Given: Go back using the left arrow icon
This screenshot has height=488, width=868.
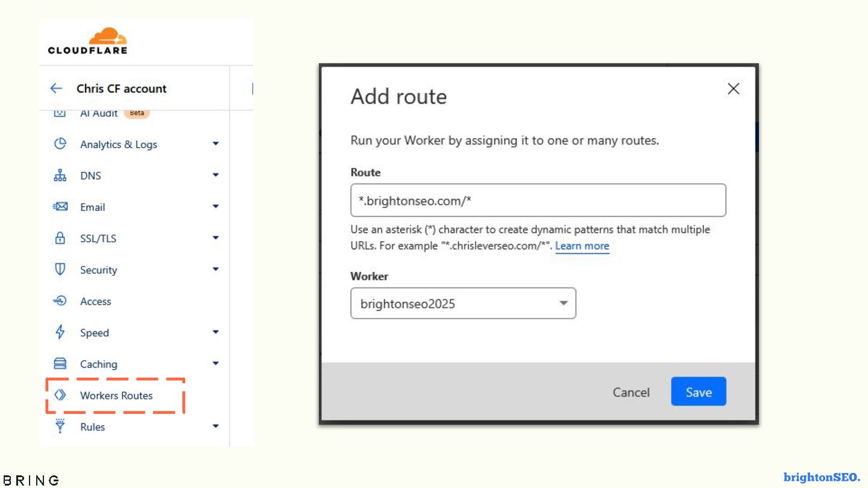Looking at the screenshot, I should (x=56, y=89).
